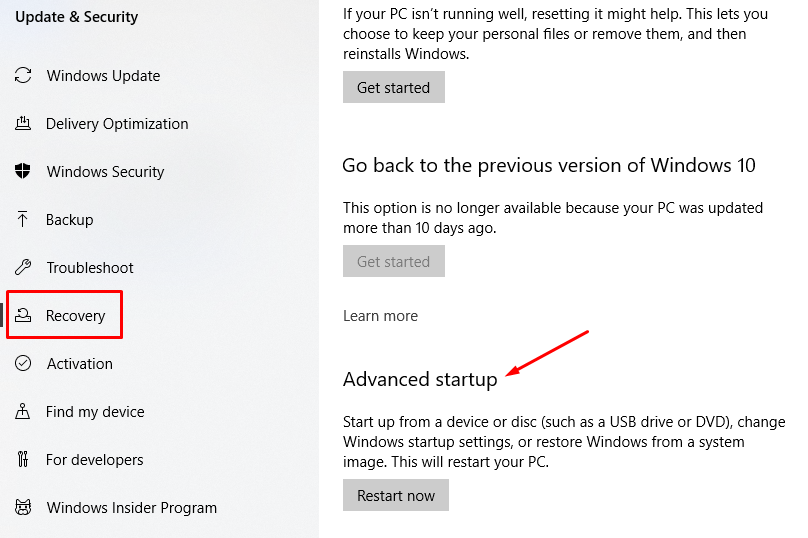The image size is (808, 538).
Task: Click the Restart now button
Action: [396, 495]
